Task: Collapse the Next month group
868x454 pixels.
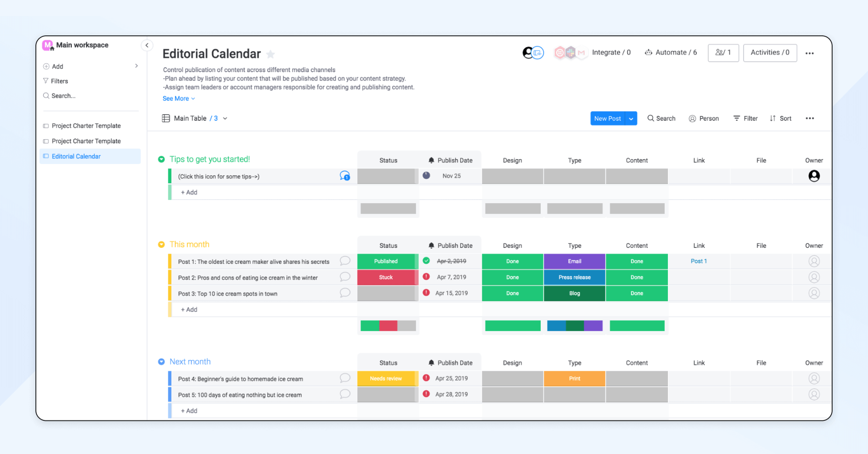Action: click(x=161, y=362)
